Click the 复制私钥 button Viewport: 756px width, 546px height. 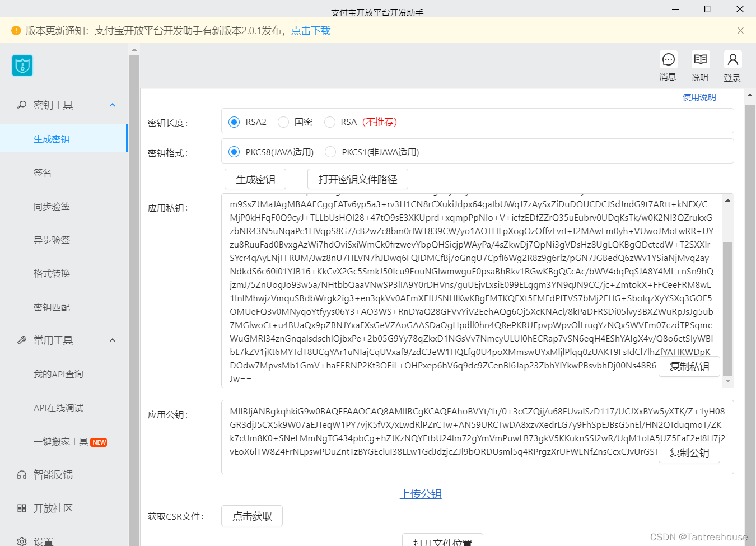pyautogui.click(x=689, y=366)
